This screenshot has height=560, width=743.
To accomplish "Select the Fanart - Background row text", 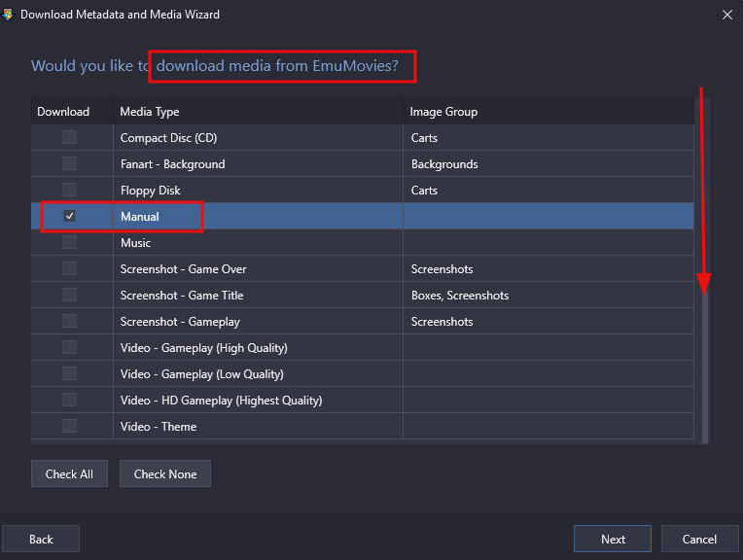I will click(172, 164).
